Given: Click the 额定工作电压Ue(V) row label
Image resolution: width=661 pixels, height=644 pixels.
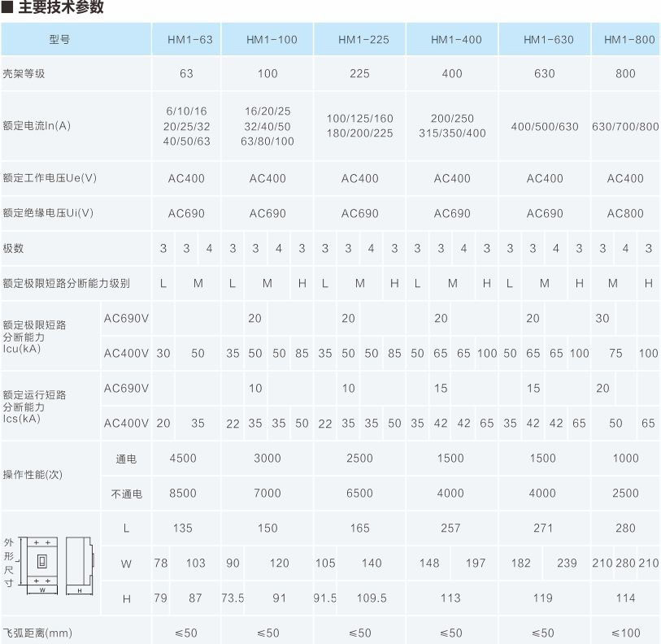Looking at the screenshot, I should [50, 178].
